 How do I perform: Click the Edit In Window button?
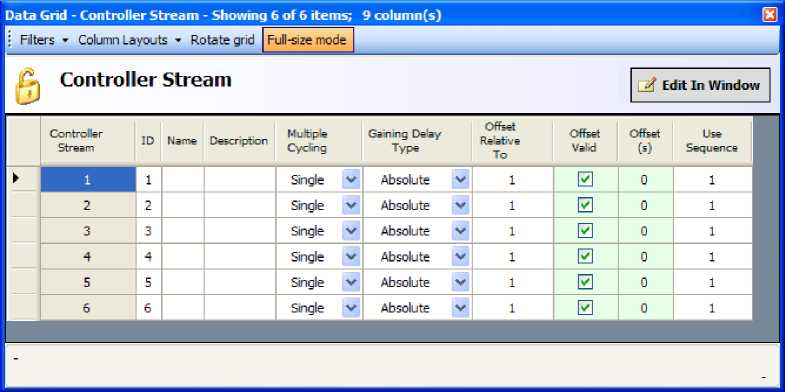pos(700,85)
